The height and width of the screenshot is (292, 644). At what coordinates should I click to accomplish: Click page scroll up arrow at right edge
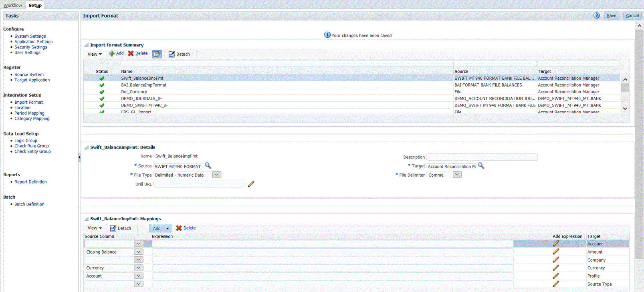pos(639,26)
